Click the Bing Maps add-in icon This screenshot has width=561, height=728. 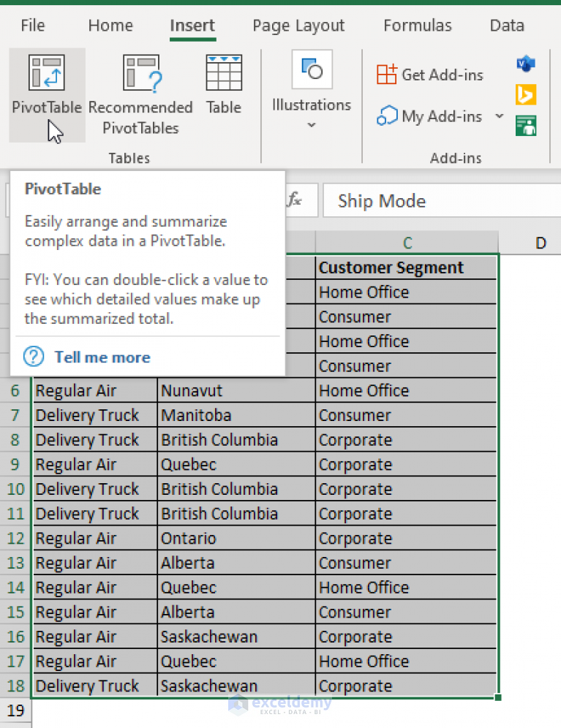526,95
